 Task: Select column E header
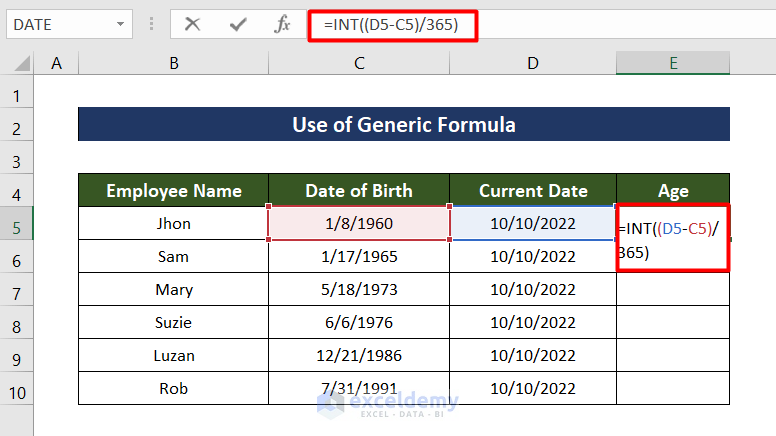click(673, 63)
